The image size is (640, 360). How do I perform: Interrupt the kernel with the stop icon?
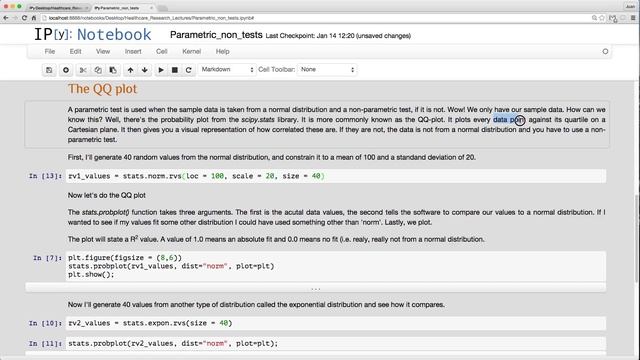[x=175, y=70]
